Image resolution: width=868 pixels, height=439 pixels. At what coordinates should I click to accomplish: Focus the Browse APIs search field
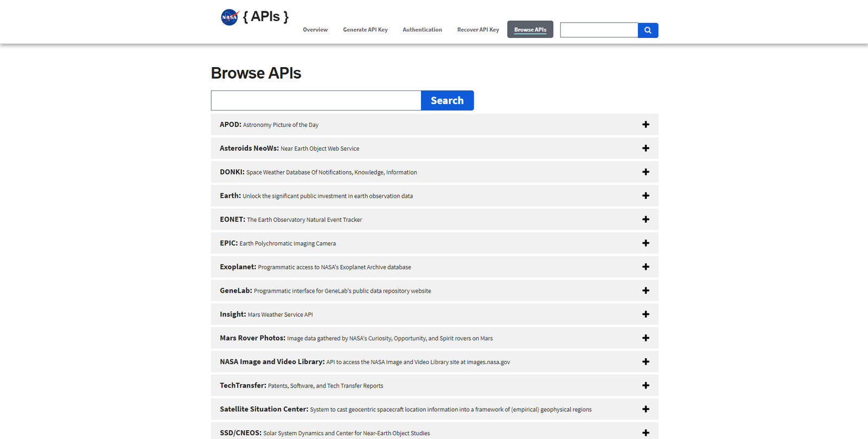(316, 100)
